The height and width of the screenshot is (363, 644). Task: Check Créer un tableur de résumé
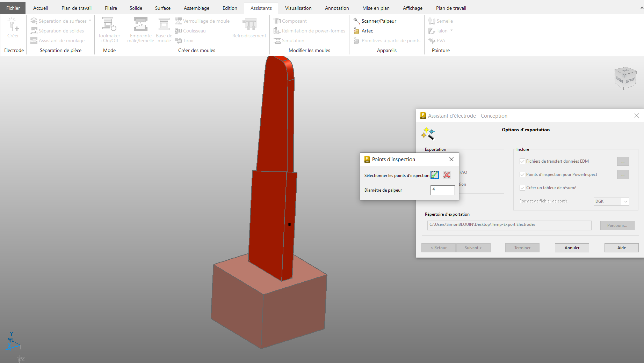pos(522,188)
